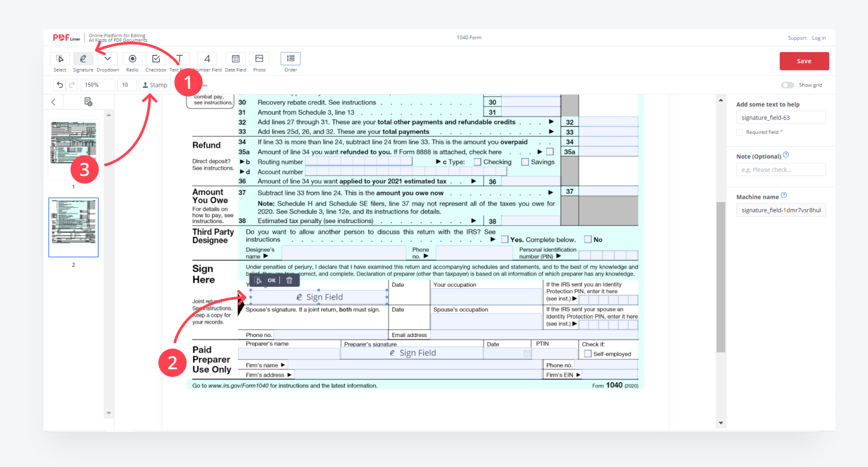Click the line 36 amount field

[531, 181]
